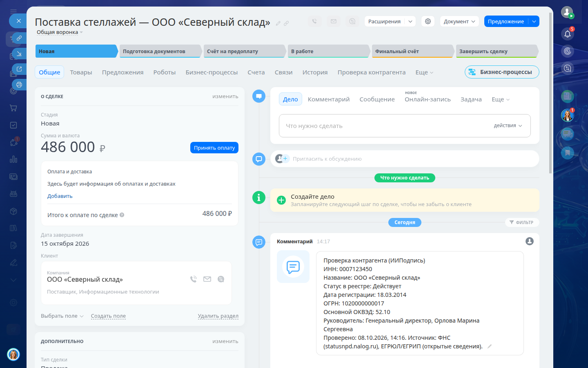Click the help question mark near Итого к оплате
The height and width of the screenshot is (368, 588).
[122, 215]
